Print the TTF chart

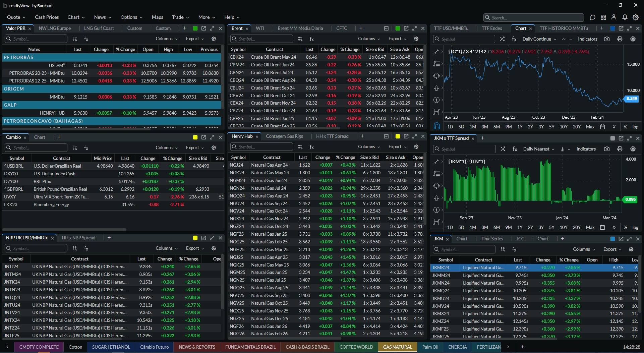click(620, 39)
